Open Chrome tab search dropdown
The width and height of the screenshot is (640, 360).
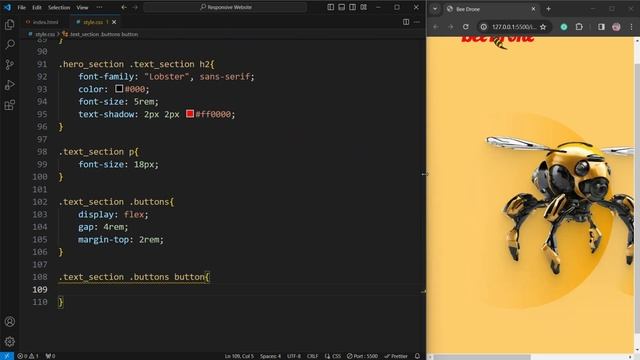tap(435, 9)
